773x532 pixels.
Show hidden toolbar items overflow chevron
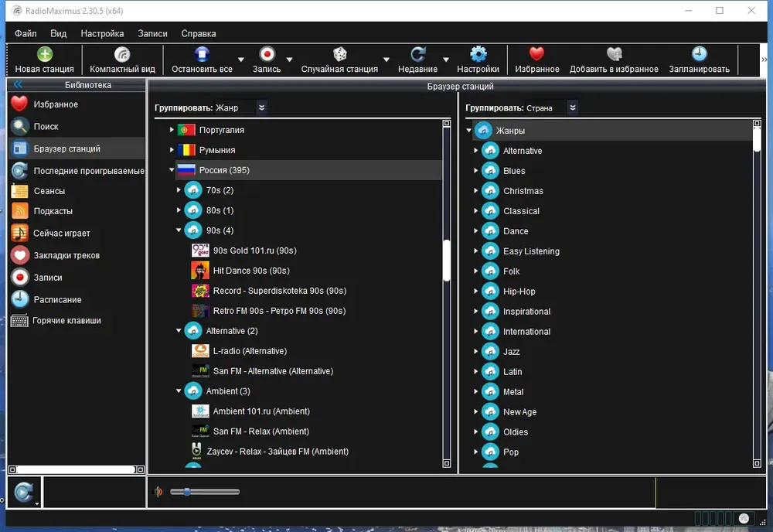[x=764, y=60]
